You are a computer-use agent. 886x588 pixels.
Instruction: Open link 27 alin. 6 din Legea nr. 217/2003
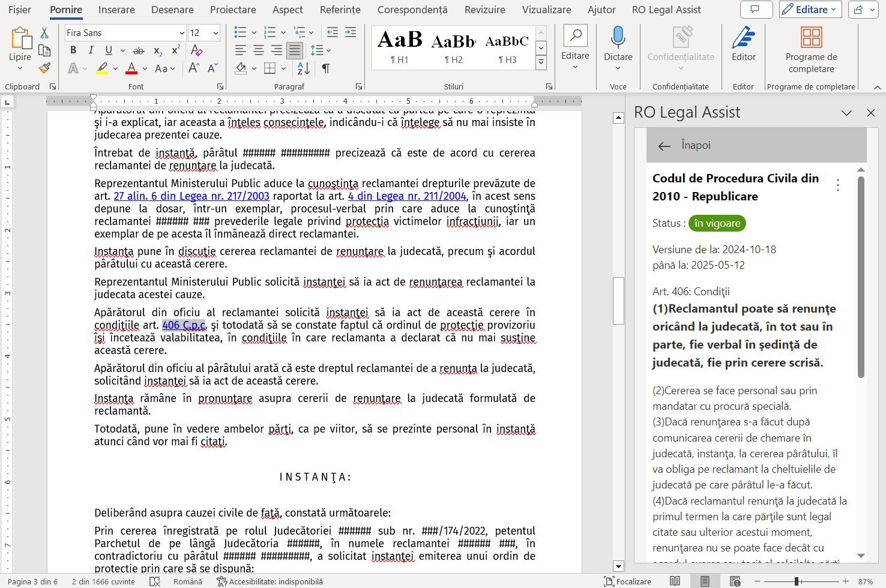(x=191, y=196)
